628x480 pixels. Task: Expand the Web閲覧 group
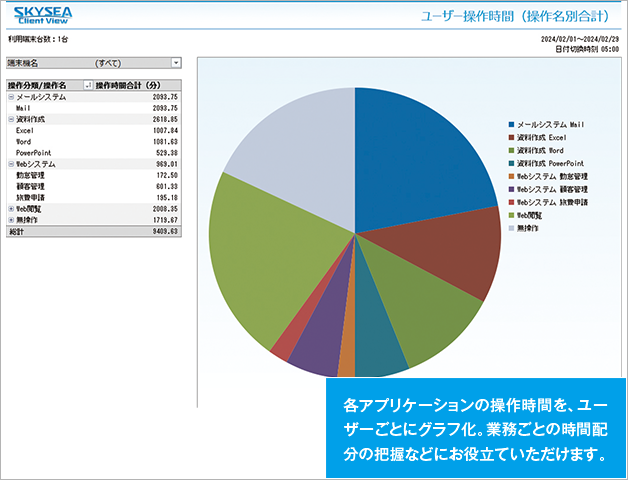pos(11,209)
